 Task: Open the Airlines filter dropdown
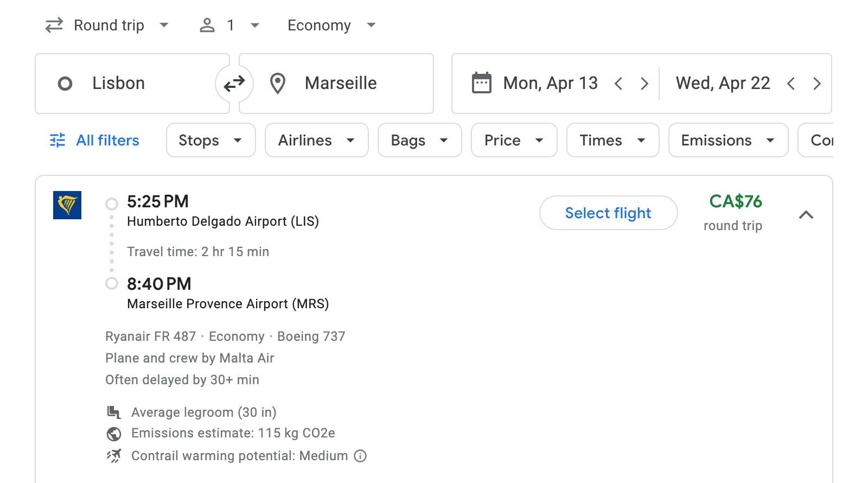[x=316, y=140]
